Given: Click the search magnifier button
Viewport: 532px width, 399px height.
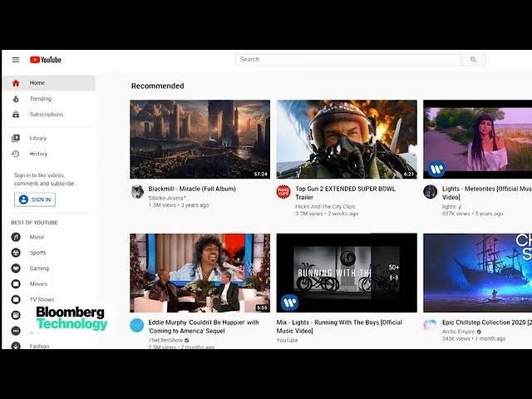Looking at the screenshot, I should pyautogui.click(x=473, y=60).
